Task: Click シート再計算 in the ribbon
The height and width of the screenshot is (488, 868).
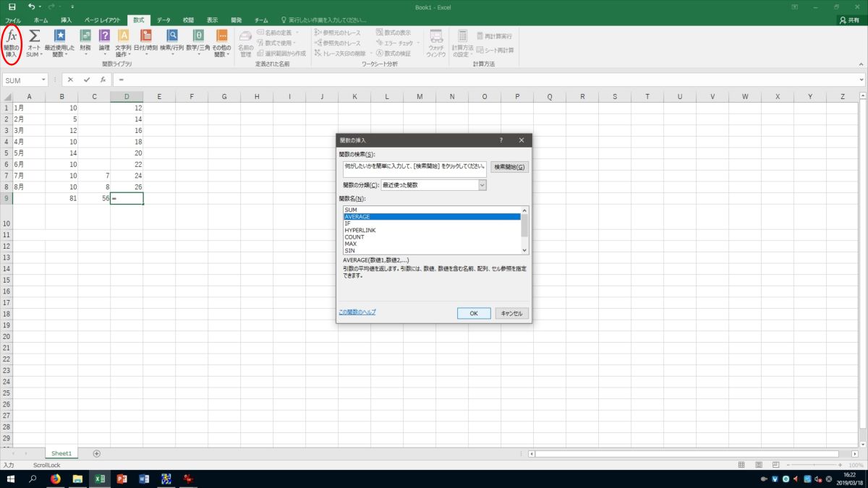Action: [495, 50]
